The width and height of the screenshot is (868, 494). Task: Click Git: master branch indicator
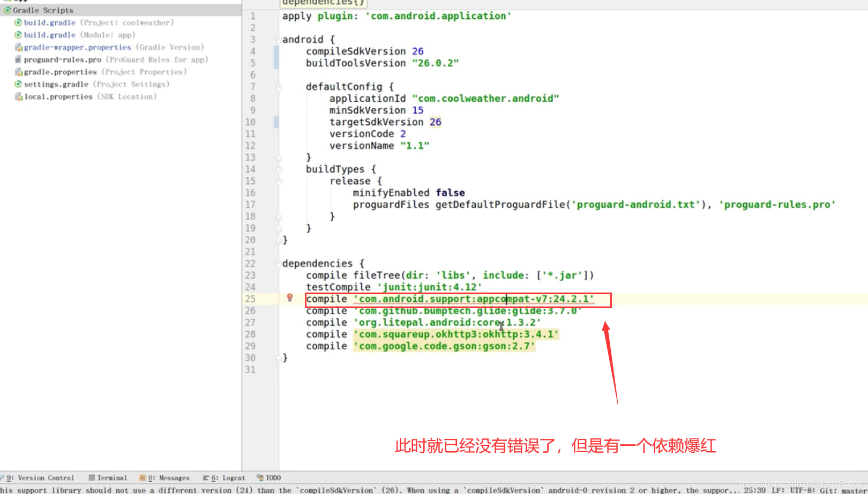click(x=843, y=490)
